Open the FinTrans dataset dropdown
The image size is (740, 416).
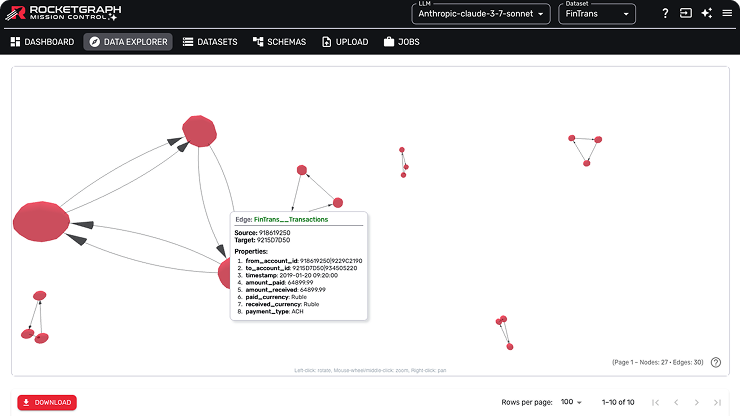597,14
